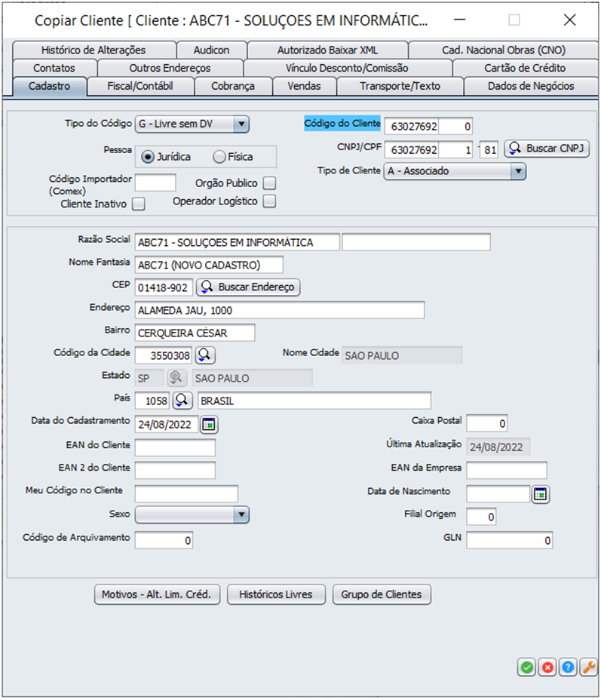This screenshot has width=601, height=700.
Task: Open the Audicon tab
Action: pos(211,50)
